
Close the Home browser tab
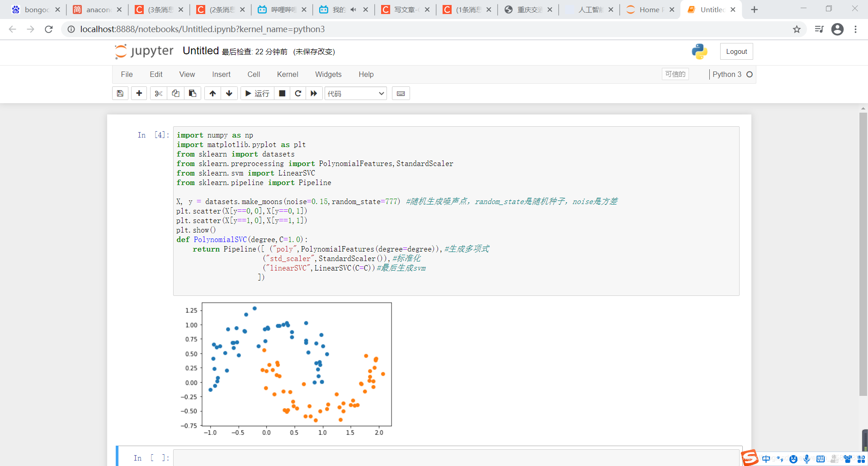(672, 10)
